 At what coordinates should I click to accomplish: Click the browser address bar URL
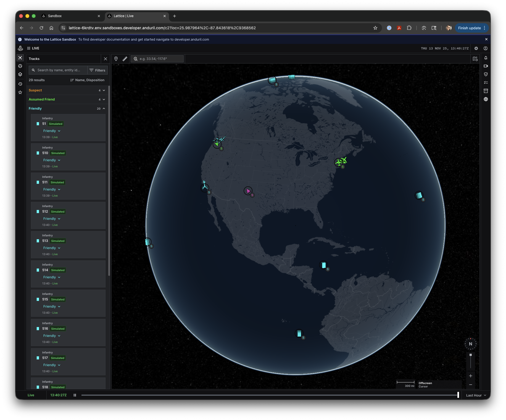pos(162,28)
